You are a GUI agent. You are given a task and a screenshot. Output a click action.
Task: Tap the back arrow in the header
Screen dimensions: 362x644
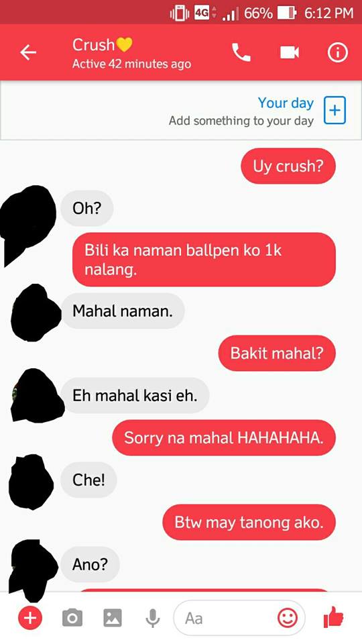pyautogui.click(x=28, y=52)
